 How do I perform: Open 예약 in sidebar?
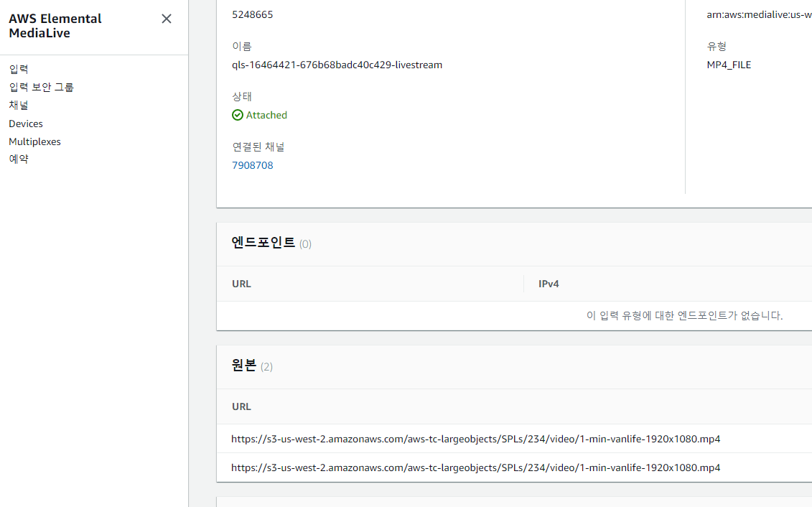[x=19, y=159]
